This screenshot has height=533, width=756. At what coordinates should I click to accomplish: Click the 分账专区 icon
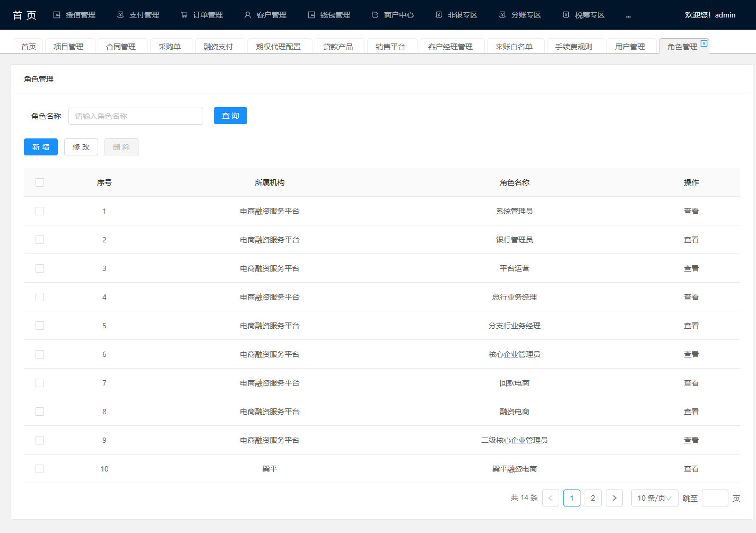tap(502, 15)
